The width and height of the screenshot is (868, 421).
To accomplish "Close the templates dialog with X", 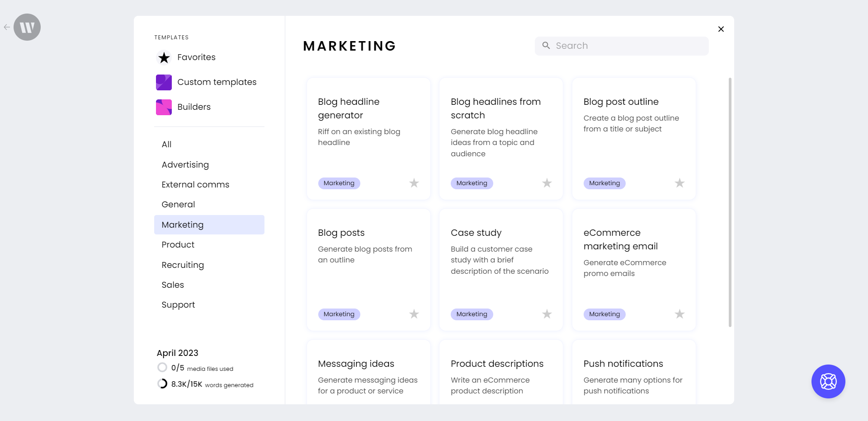I will pyautogui.click(x=721, y=29).
